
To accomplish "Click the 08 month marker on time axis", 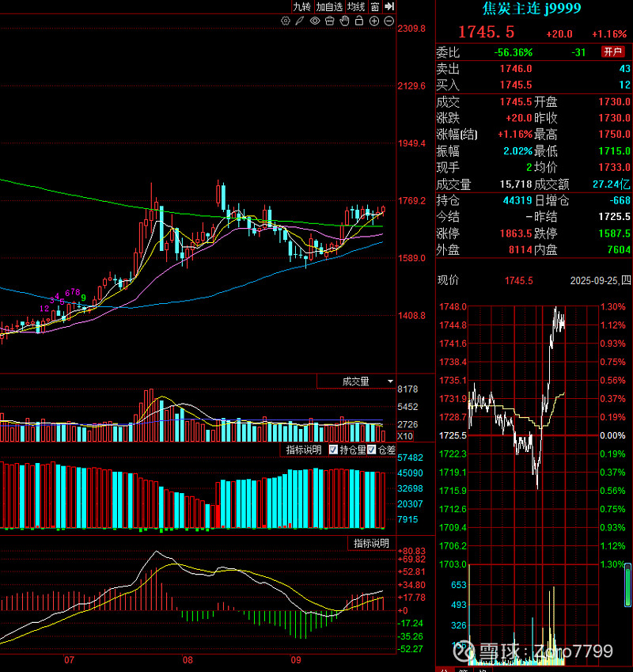I will point(188,660).
